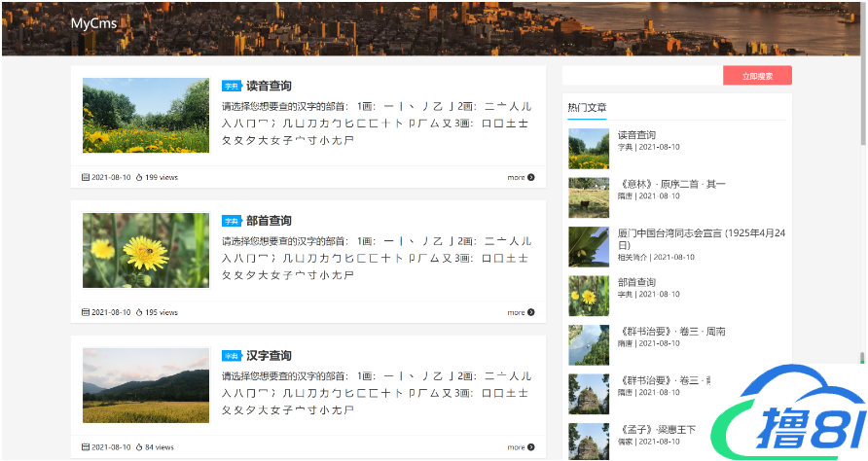Viewport: 868px width, 461px height.
Task: Click the flame views icon showing 199 views
Action: click(139, 178)
